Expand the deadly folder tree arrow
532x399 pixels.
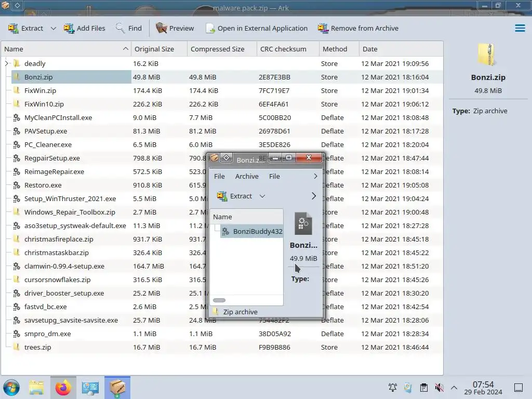6,63
